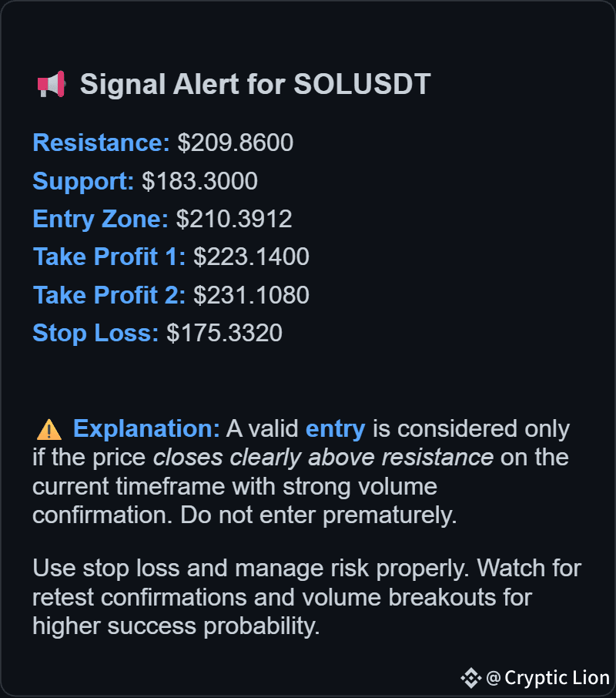
Task: Click the Stop Loss label
Action: 95,333
